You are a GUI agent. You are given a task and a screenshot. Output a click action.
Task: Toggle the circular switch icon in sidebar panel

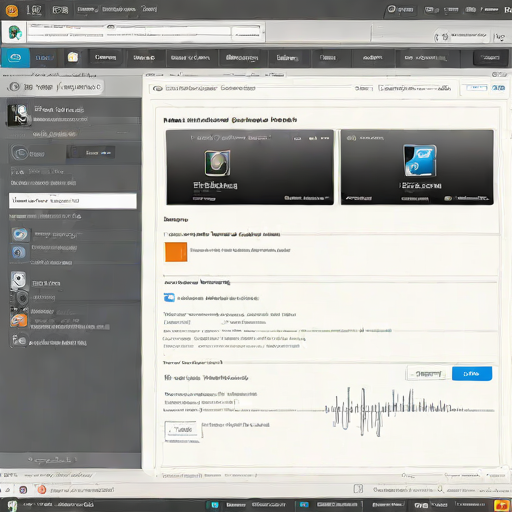click(19, 153)
